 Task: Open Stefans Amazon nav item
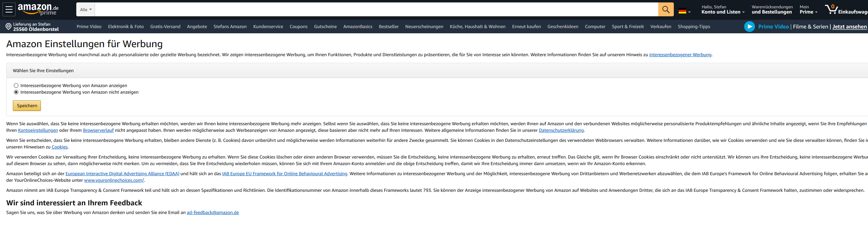230,26
